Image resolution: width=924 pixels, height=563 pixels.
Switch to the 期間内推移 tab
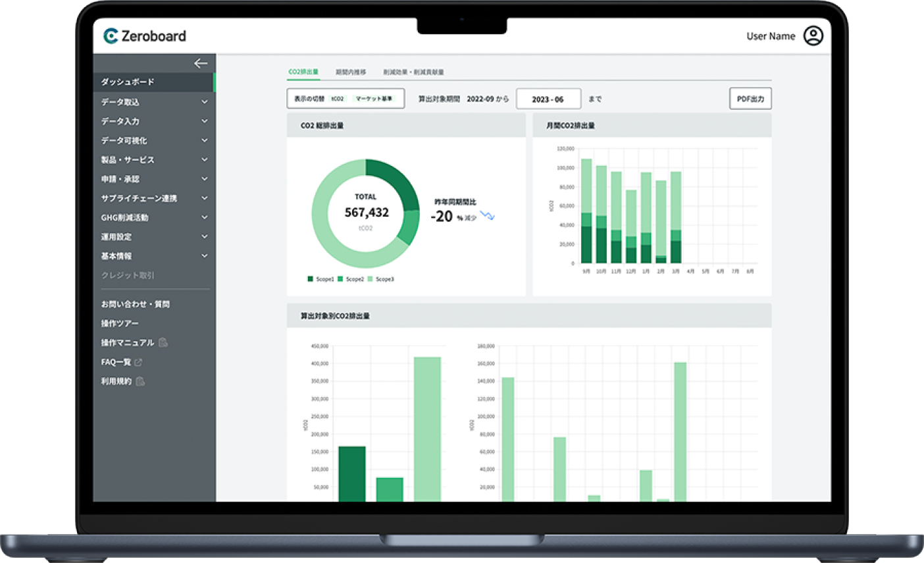point(351,72)
